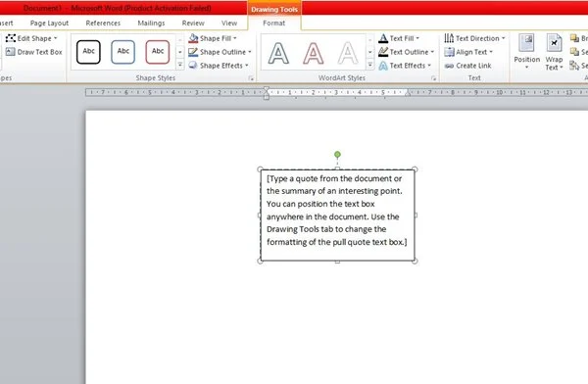Switch to the References tab
The width and height of the screenshot is (588, 384).
click(103, 23)
